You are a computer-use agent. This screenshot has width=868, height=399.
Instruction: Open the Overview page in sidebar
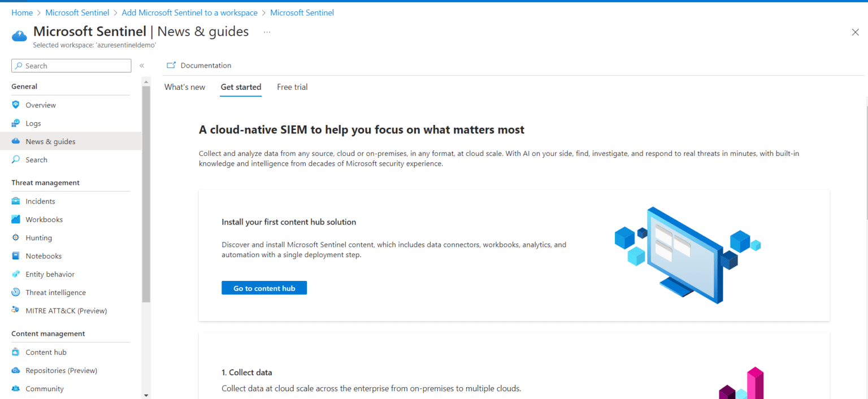coord(40,105)
